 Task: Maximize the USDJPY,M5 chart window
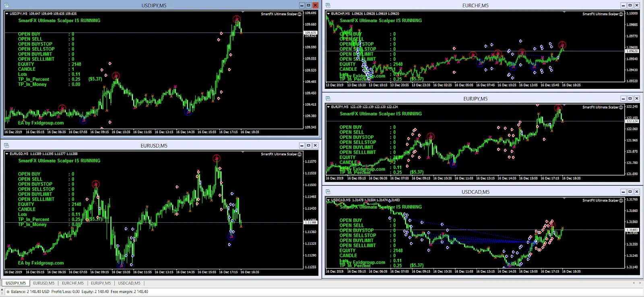(x=309, y=5)
